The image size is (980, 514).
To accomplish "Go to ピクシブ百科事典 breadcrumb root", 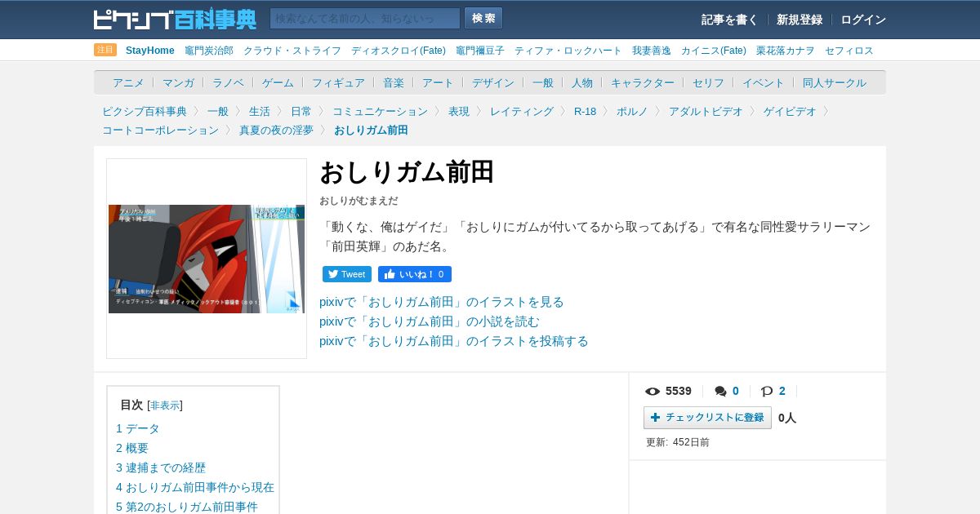I will point(145,111).
